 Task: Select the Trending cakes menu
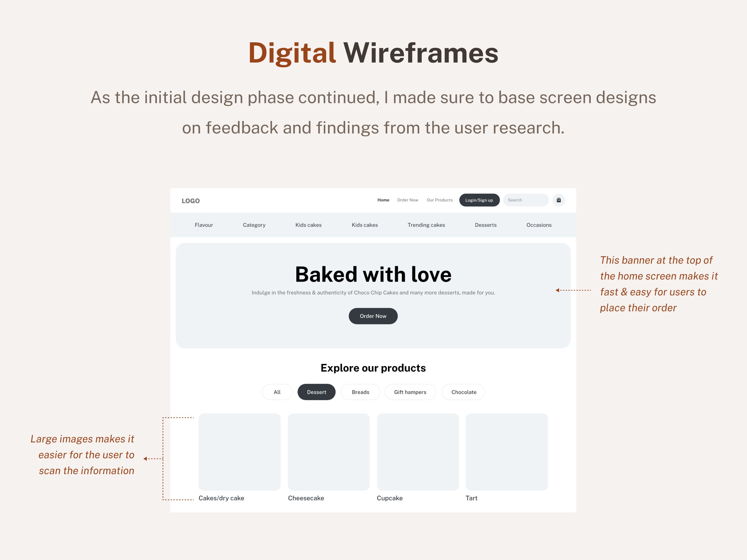click(426, 225)
